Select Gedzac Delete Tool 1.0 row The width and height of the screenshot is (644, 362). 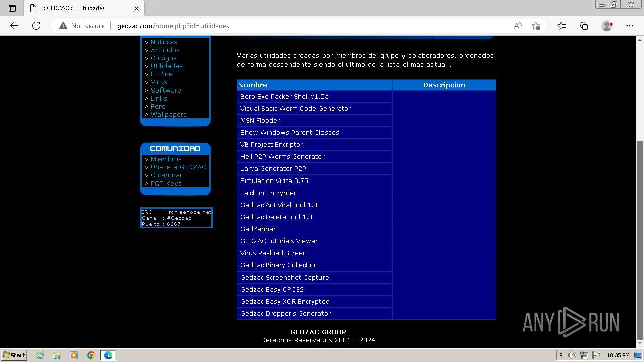point(314,217)
